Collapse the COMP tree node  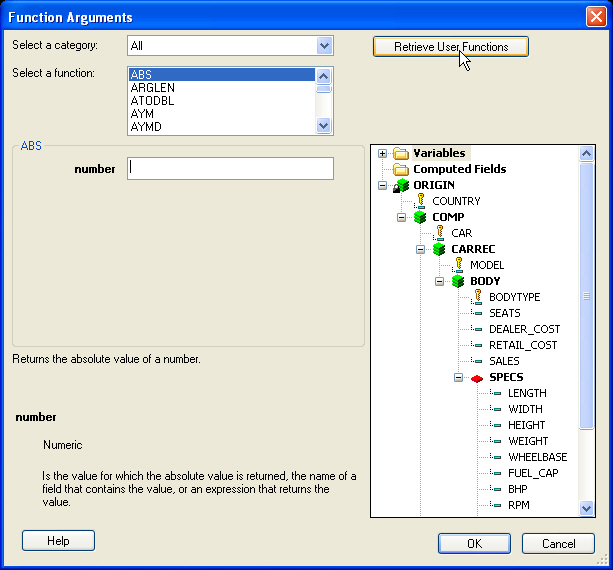tap(401, 218)
